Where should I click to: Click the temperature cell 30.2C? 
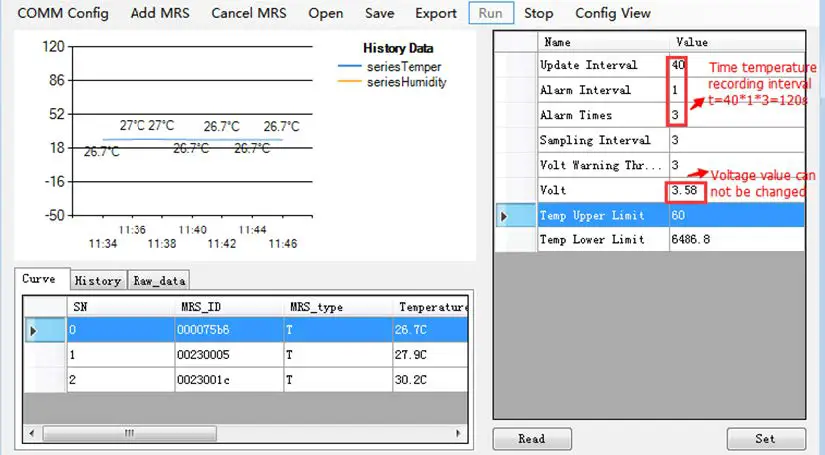coord(430,380)
